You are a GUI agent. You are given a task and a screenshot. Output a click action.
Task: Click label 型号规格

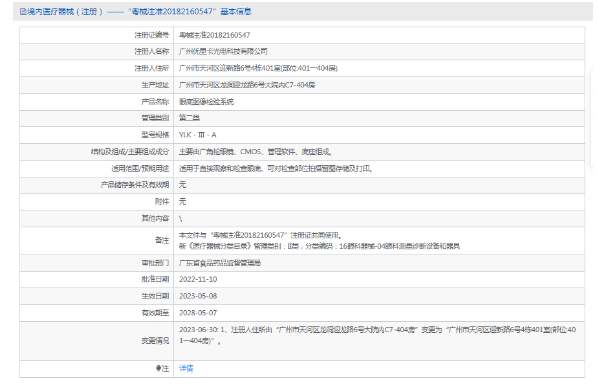pos(155,135)
